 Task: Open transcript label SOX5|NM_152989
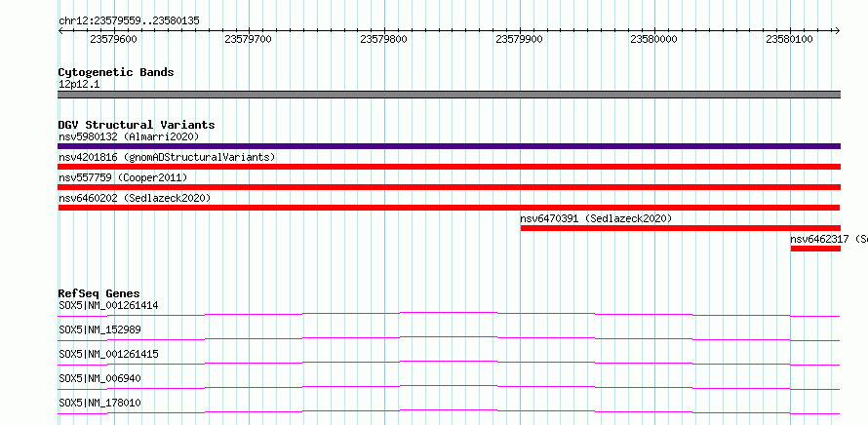point(99,329)
